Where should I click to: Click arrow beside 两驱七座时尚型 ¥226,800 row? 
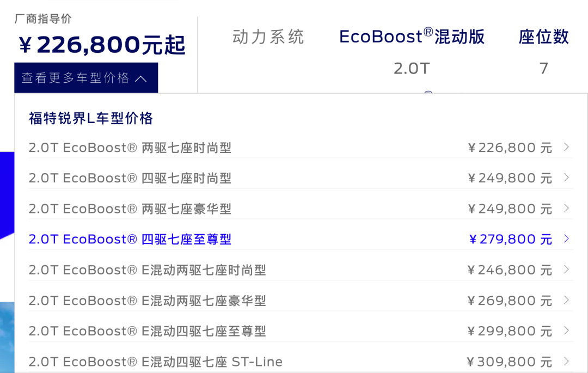567,147
